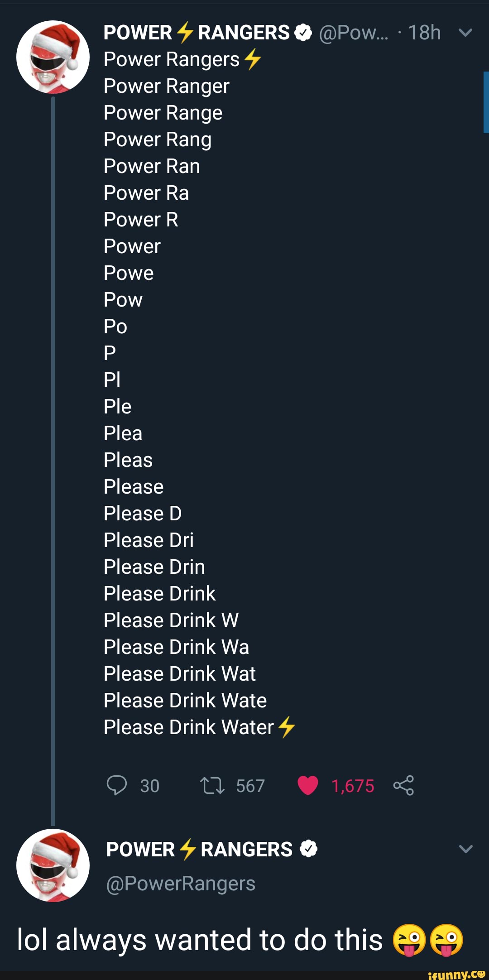Click the reply tweet's profile picture

click(x=53, y=865)
